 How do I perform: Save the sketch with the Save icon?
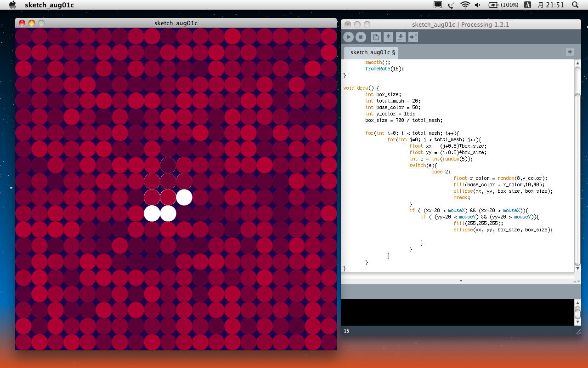tap(401, 37)
